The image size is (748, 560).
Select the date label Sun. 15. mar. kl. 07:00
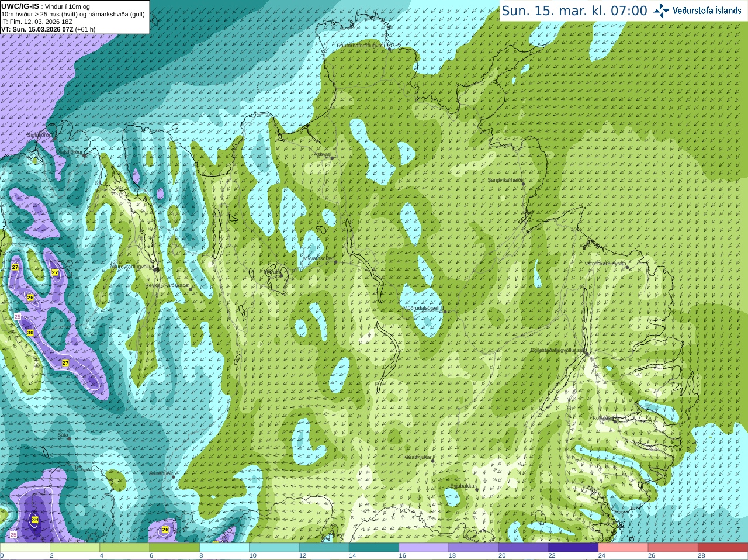[574, 11]
